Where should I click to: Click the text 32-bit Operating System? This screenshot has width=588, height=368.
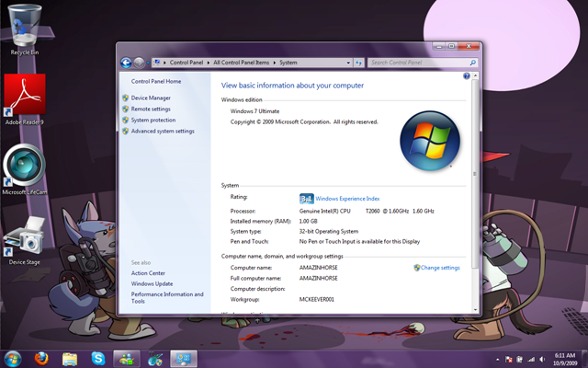(329, 232)
